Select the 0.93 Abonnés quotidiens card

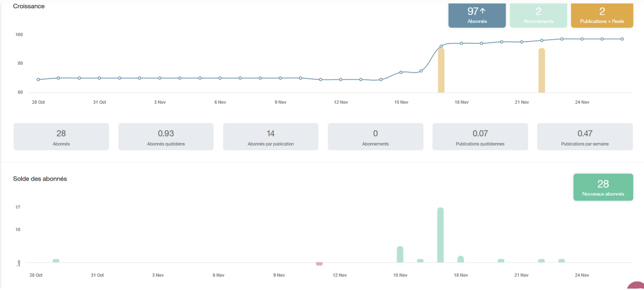166,137
